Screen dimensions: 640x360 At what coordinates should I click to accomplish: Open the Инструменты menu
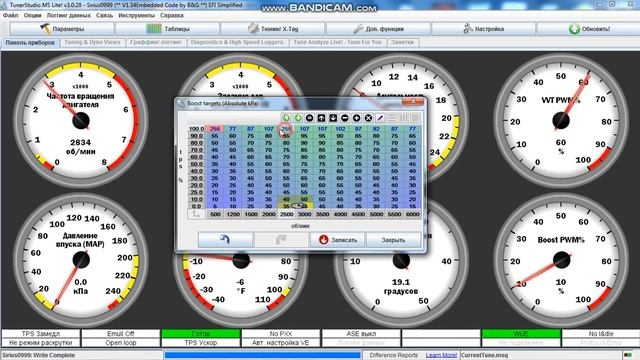[136, 16]
